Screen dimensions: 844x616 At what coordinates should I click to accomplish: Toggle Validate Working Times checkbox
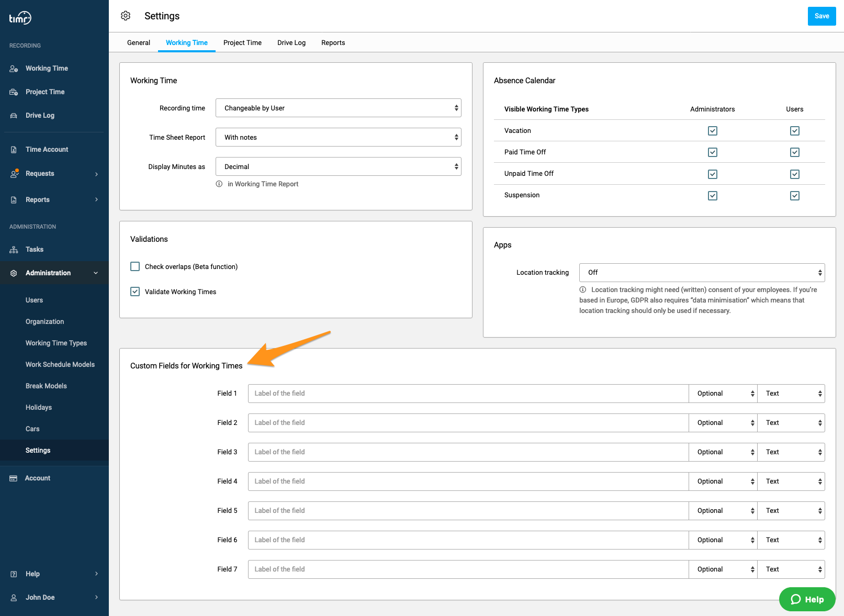click(135, 292)
